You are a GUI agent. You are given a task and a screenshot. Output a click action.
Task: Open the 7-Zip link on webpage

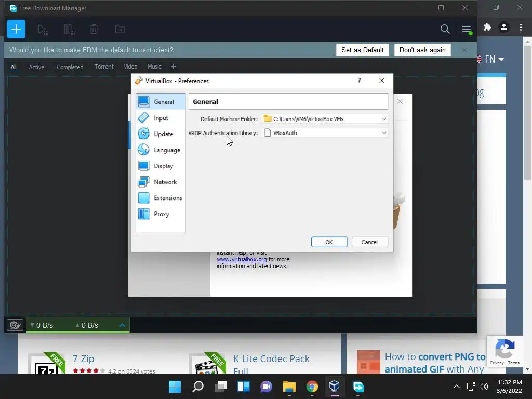click(x=84, y=358)
